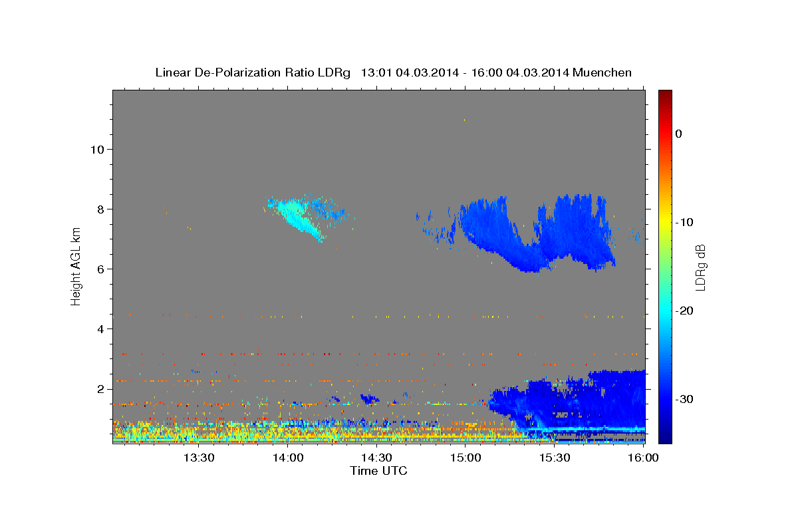Click the colorbar value -20
Viewport: 798px width, 532px height.
click(685, 311)
